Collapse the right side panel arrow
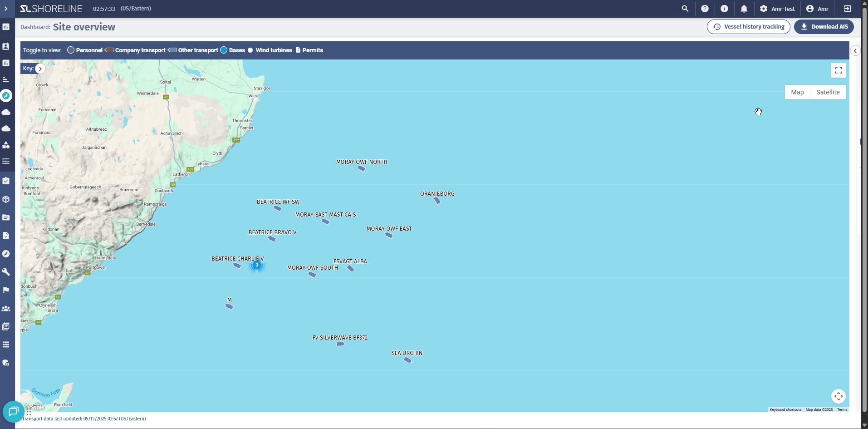The image size is (868, 429). point(855,51)
